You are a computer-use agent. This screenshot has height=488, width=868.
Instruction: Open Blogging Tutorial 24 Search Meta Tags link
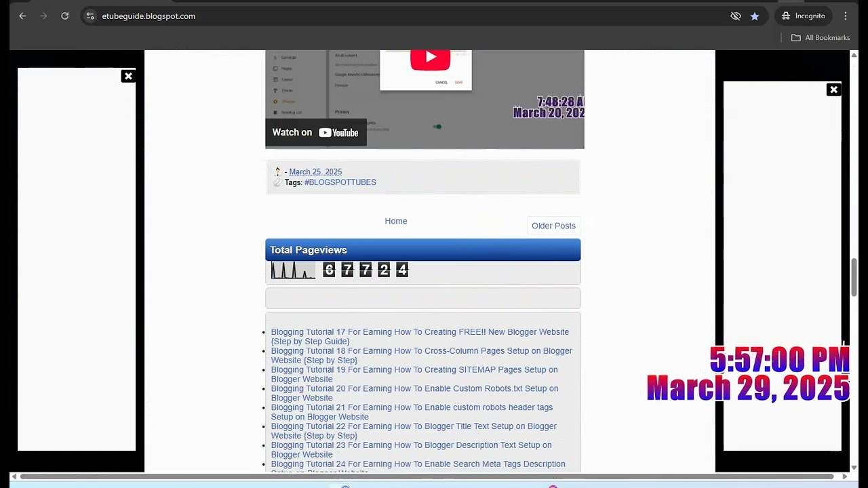(x=418, y=467)
